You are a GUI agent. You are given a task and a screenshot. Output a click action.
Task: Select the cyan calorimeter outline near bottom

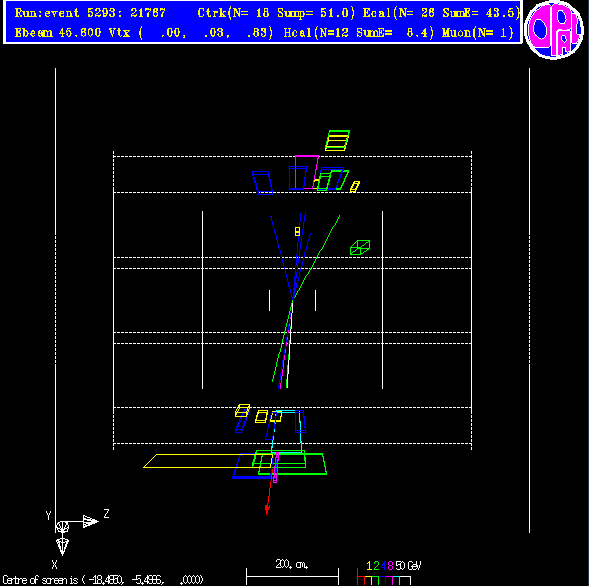[x=287, y=432]
